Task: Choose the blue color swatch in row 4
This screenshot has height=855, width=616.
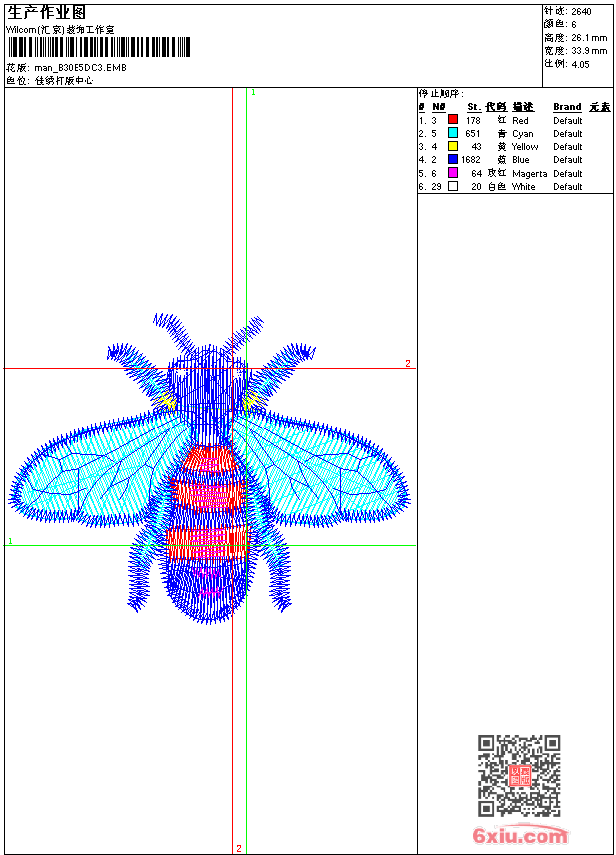Action: [453, 159]
